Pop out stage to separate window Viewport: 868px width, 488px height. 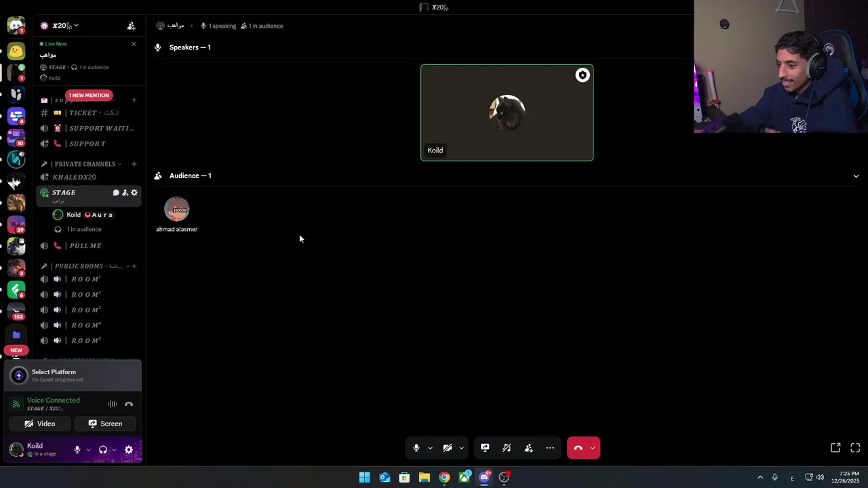click(x=835, y=448)
